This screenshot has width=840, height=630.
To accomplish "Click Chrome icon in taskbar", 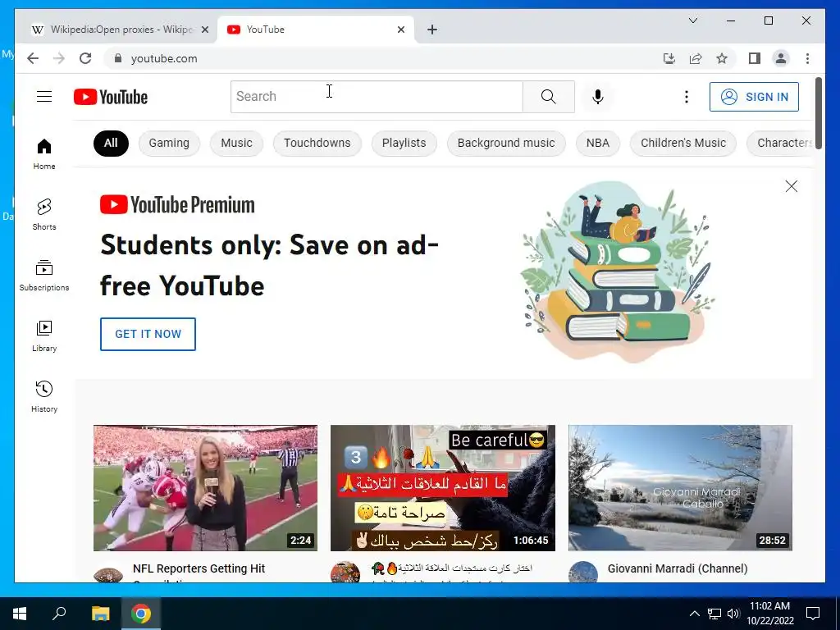I will [x=141, y=614].
